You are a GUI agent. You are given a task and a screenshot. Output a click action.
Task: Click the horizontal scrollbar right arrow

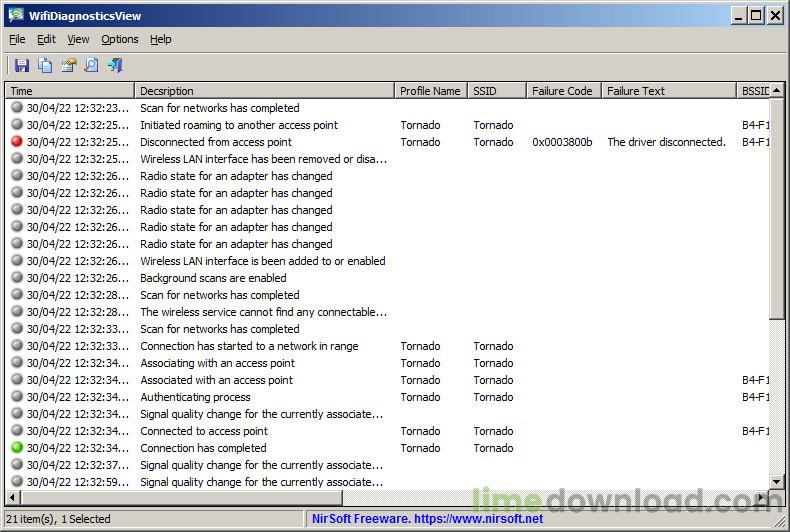pos(763,497)
